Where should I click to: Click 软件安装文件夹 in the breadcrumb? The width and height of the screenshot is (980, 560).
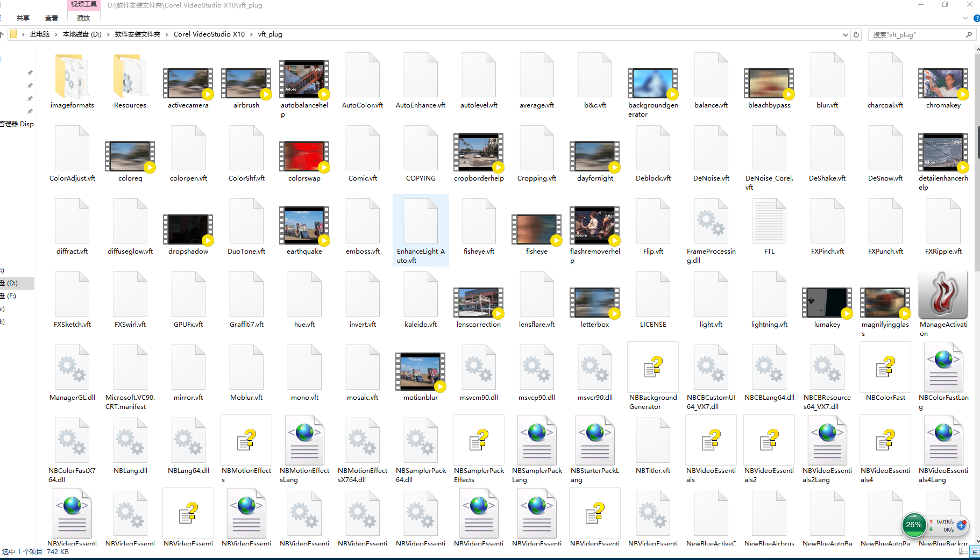tap(138, 34)
